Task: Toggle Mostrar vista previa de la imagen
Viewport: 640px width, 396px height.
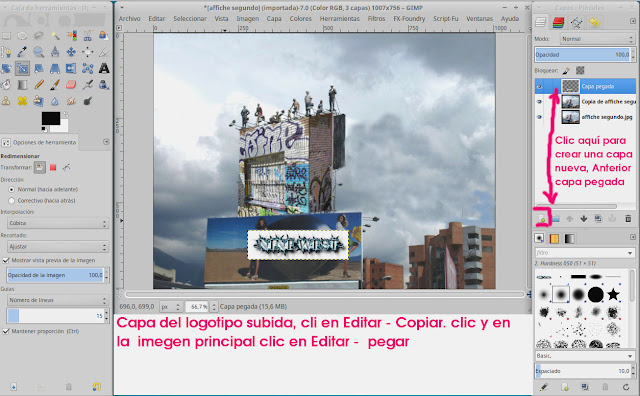Action: click(6, 260)
